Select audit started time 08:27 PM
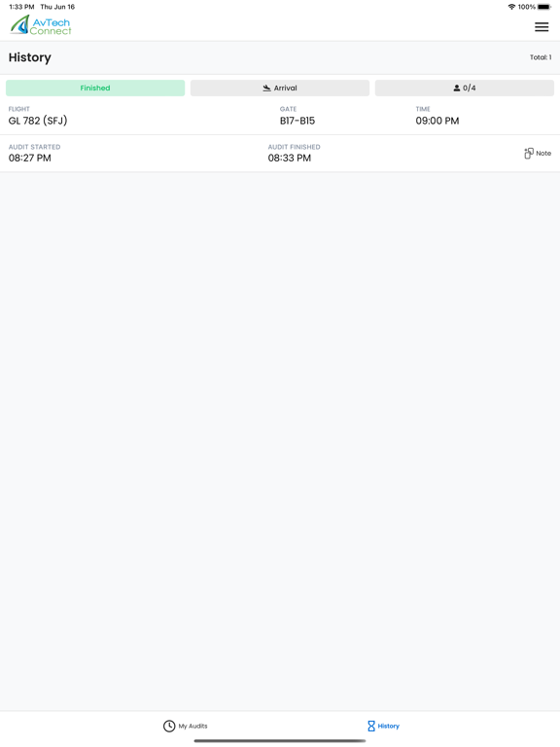 coord(29,159)
